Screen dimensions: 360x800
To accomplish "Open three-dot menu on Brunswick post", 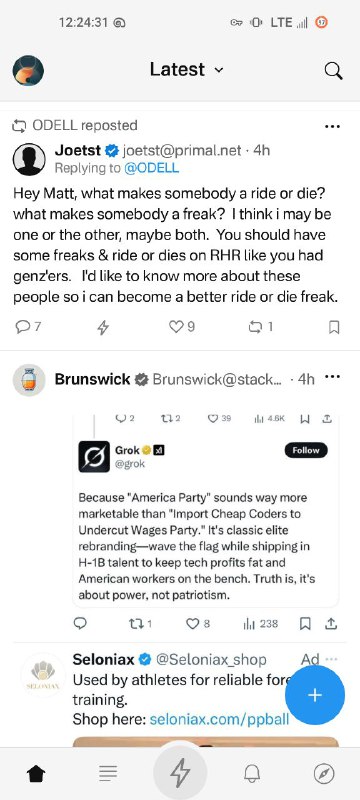I will (x=332, y=377).
